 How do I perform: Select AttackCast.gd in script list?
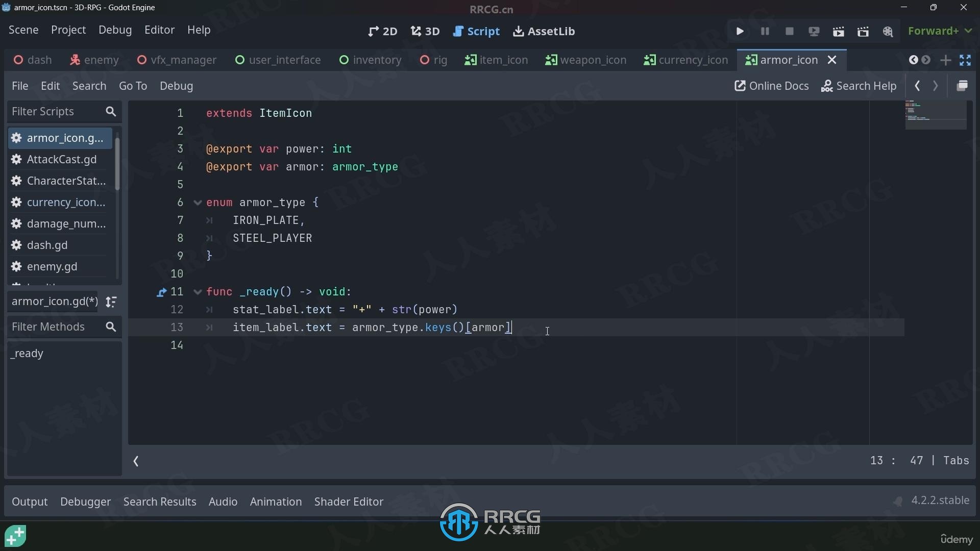click(x=60, y=160)
